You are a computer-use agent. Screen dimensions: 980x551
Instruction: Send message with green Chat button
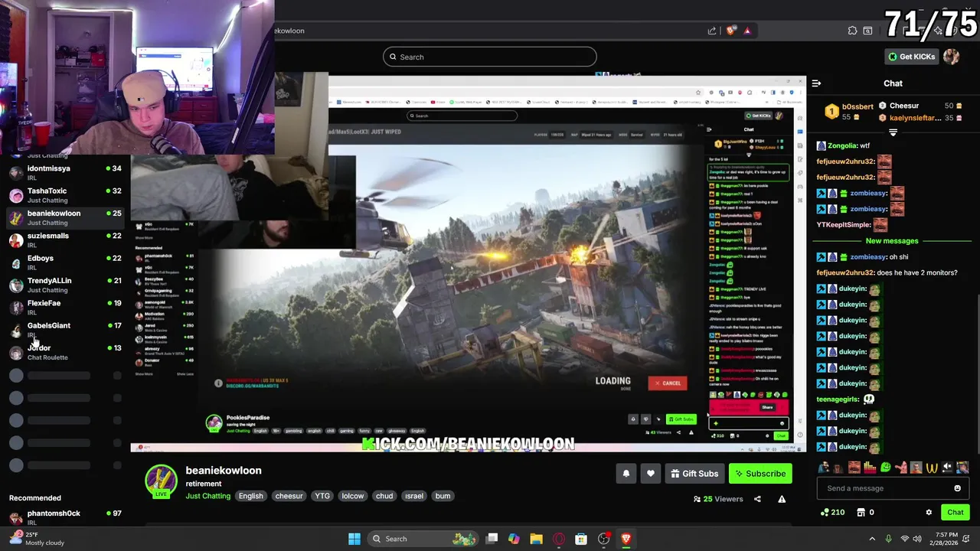click(955, 512)
